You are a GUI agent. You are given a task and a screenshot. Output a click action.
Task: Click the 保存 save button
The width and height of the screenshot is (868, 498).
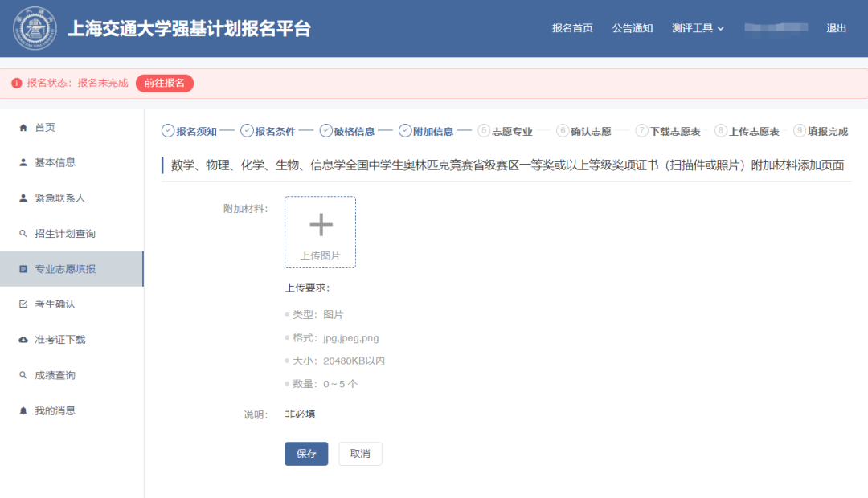(306, 453)
